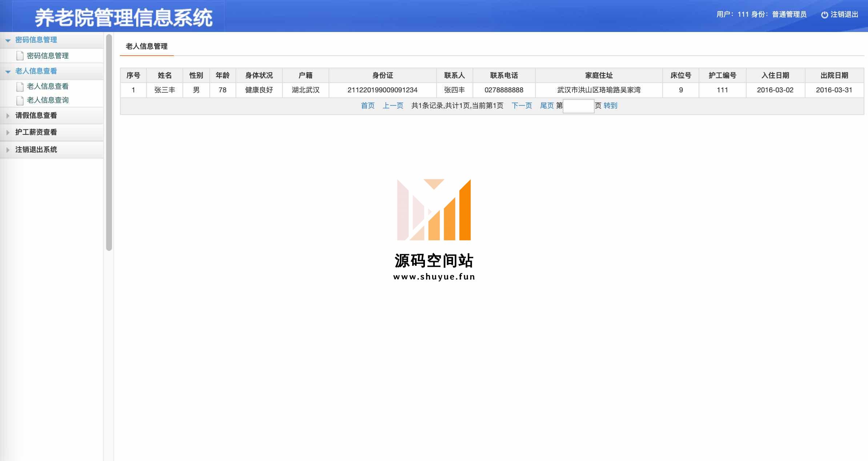Viewport: 868px width, 461px height.
Task: Click the discharge date 2016-03-31
Action: (x=834, y=90)
